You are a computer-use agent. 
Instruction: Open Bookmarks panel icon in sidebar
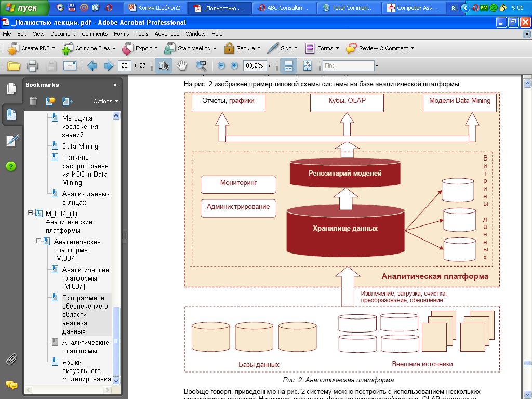pos(11,114)
